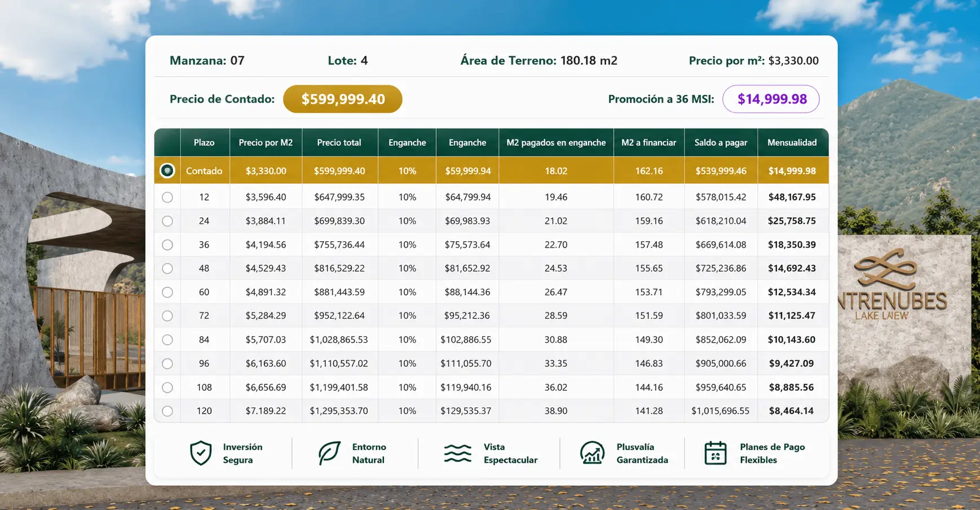Choose the 108-month plazo radio button

tap(167, 387)
